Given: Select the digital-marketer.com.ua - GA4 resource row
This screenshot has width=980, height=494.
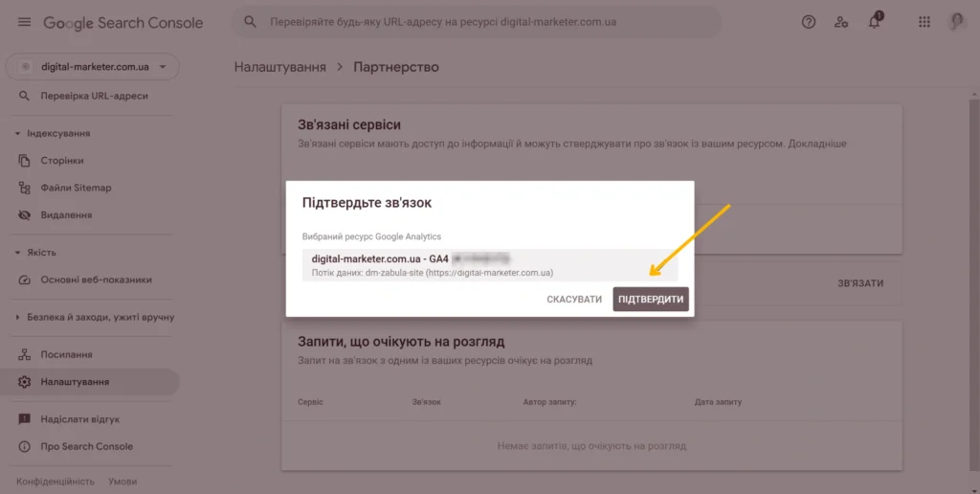Looking at the screenshot, I should click(x=490, y=265).
